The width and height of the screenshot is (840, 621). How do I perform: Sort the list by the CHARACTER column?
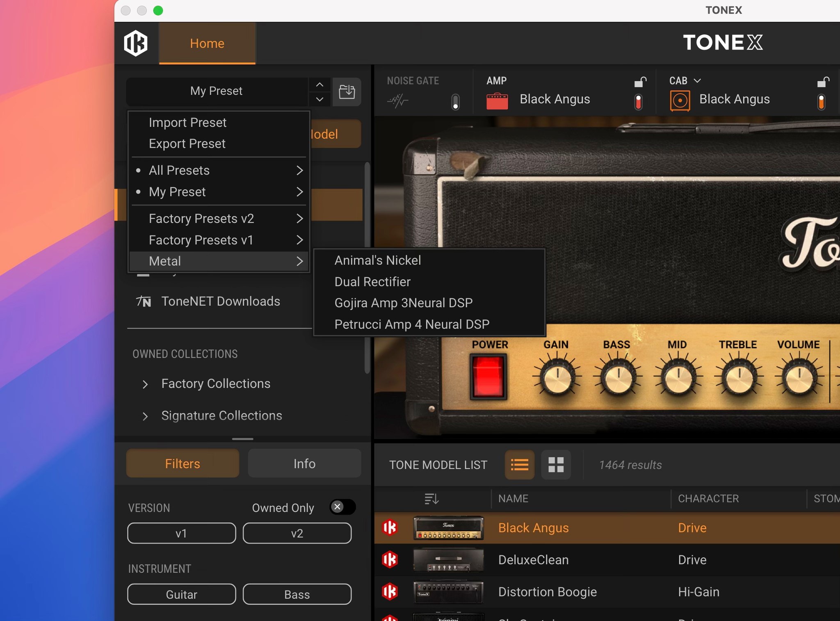tap(708, 498)
